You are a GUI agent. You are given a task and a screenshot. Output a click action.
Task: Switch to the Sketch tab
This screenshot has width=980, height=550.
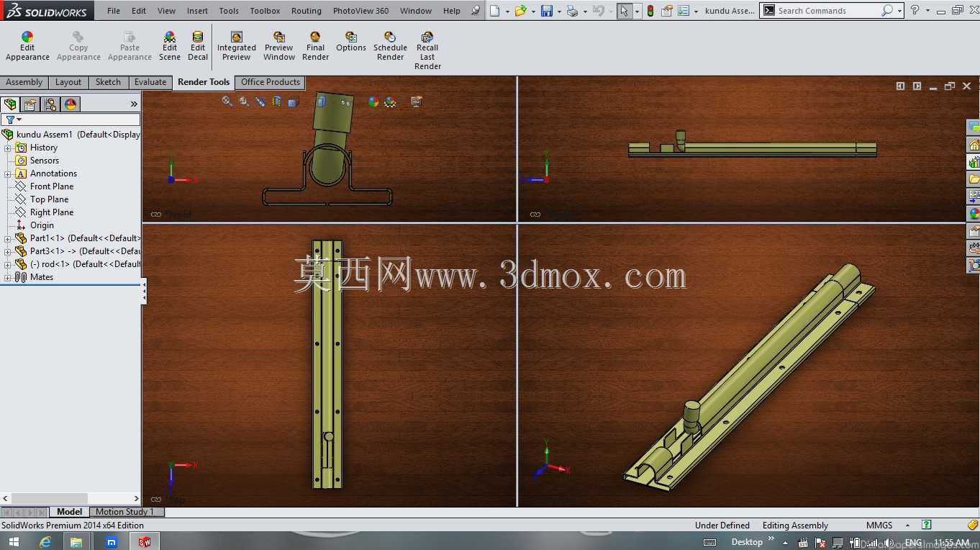coord(108,82)
